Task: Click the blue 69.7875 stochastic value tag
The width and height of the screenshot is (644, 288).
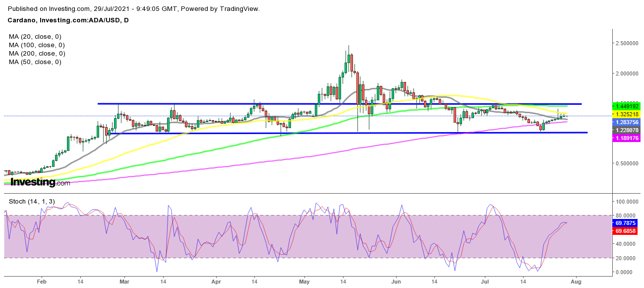Action: point(627,223)
